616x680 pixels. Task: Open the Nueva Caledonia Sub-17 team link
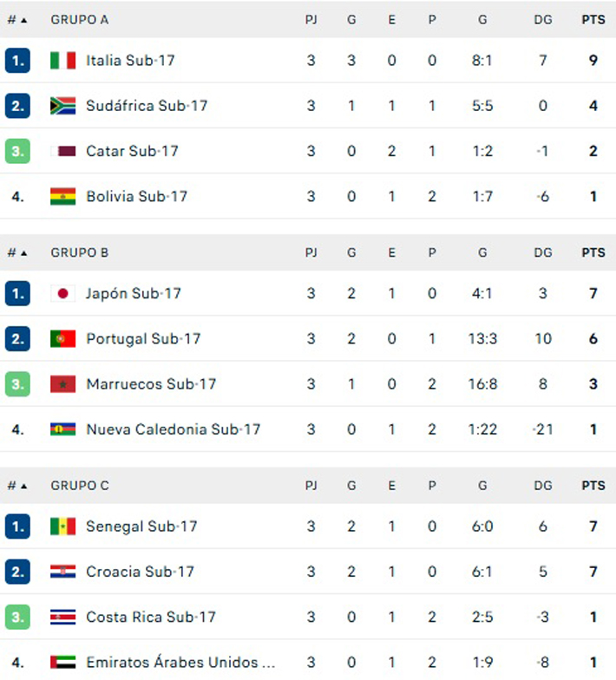point(173,428)
